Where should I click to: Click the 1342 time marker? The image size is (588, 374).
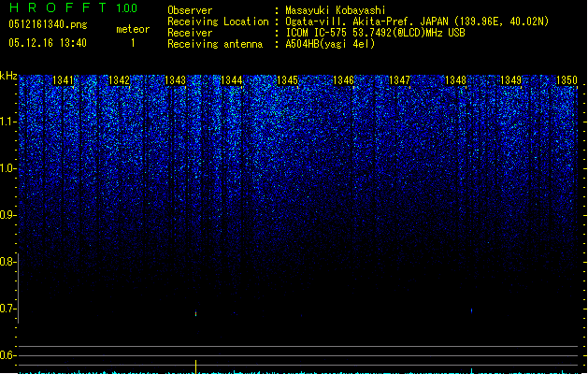(119, 80)
